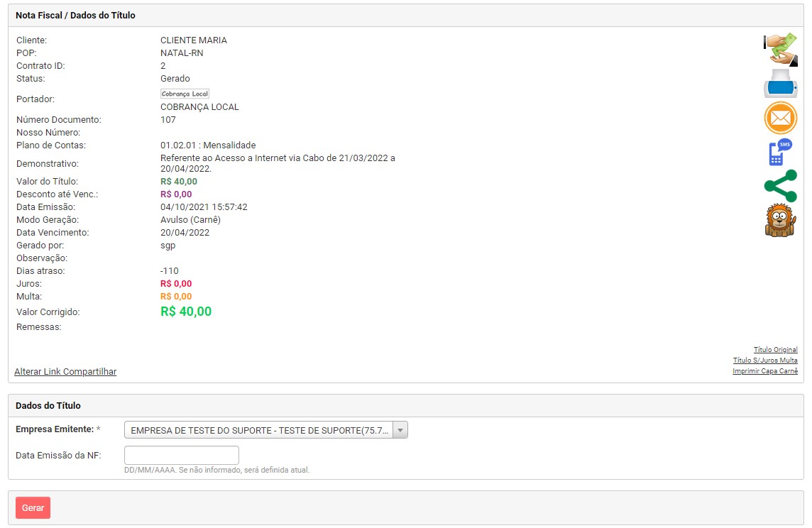
Task: Click the Nota Fiscal / Dados do Título header
Action: (75, 15)
